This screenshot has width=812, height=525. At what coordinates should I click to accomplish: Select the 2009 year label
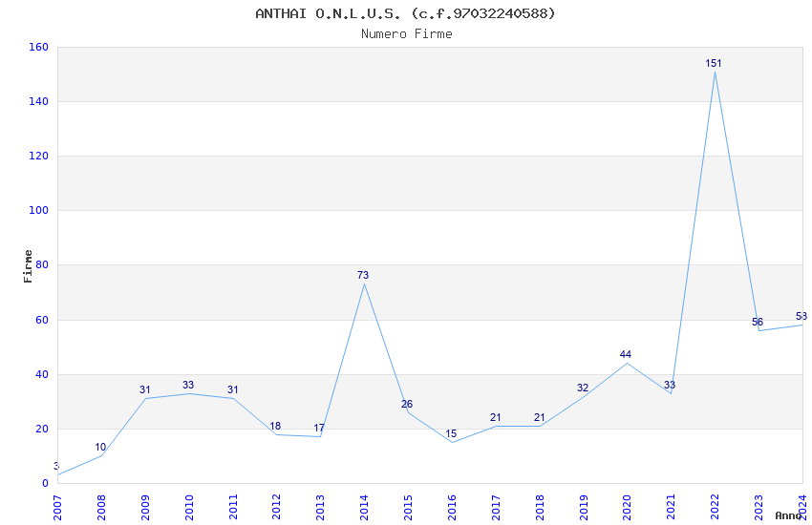145,508
